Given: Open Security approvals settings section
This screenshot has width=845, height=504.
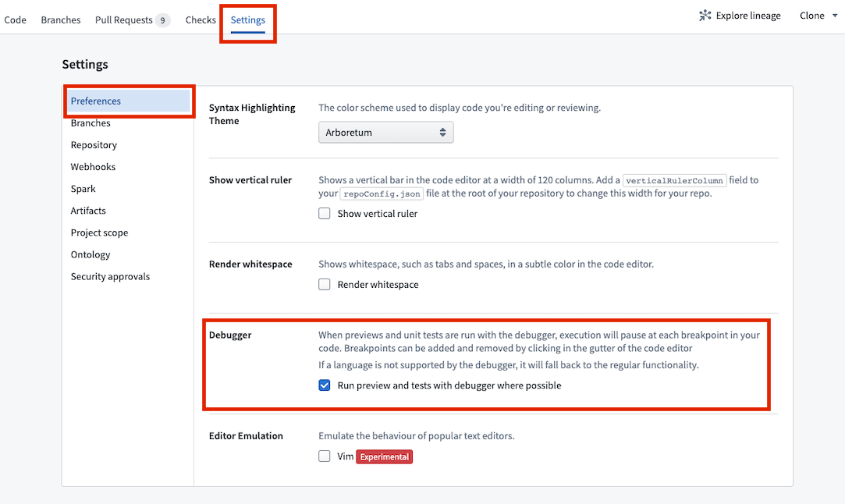Looking at the screenshot, I should 111,276.
